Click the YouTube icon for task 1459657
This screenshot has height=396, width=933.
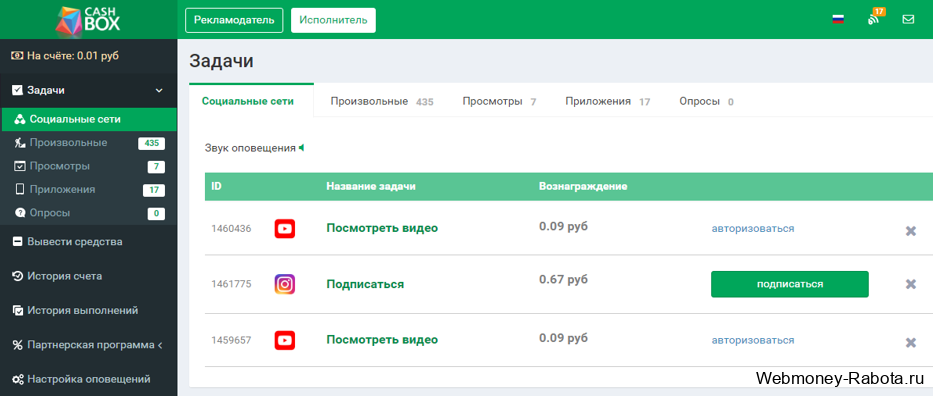(x=284, y=340)
